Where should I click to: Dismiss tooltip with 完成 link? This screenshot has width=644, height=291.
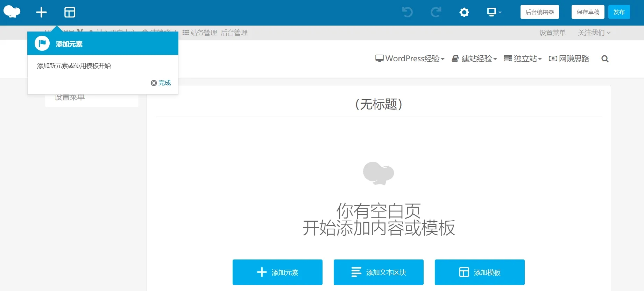(x=161, y=83)
